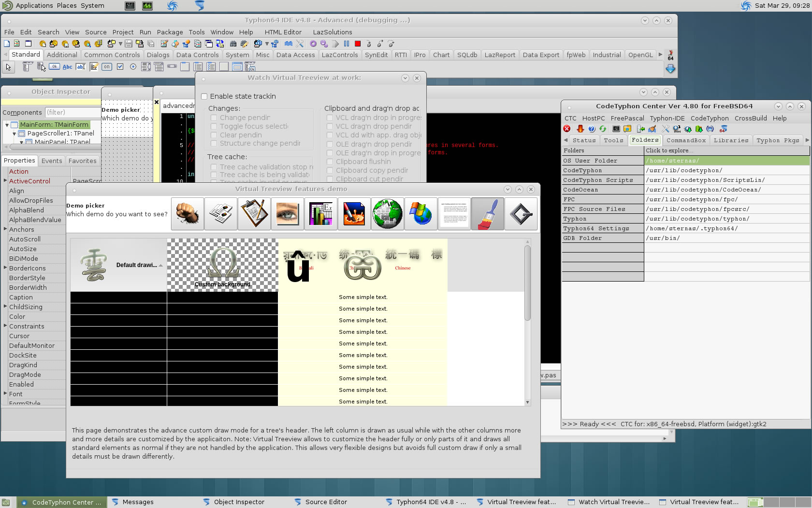The width and height of the screenshot is (812, 508).
Task: Click the wrench tools icon in CodeTyphon Center
Action: point(666,129)
